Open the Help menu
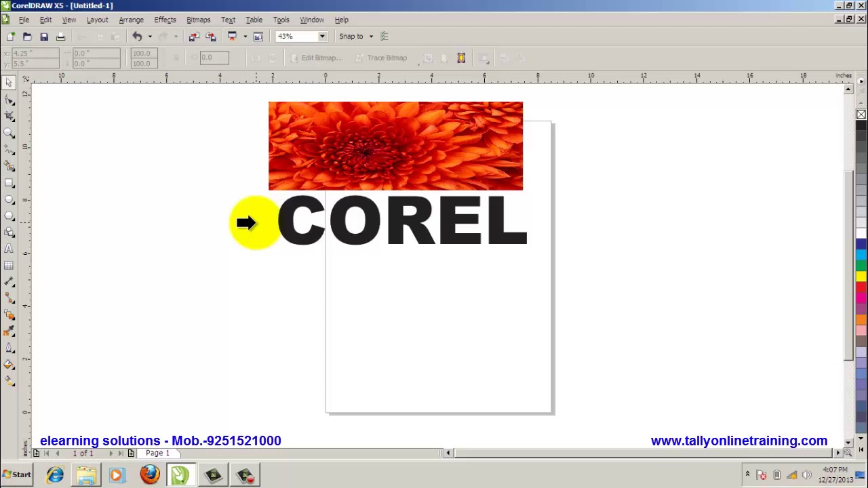868x488 pixels. tap(341, 20)
